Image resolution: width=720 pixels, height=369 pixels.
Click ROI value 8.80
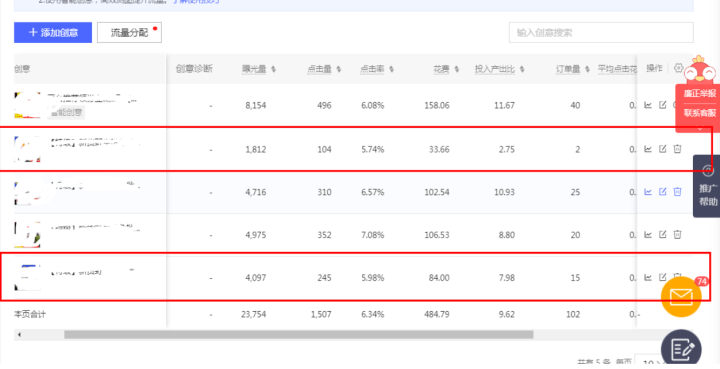tap(506, 235)
